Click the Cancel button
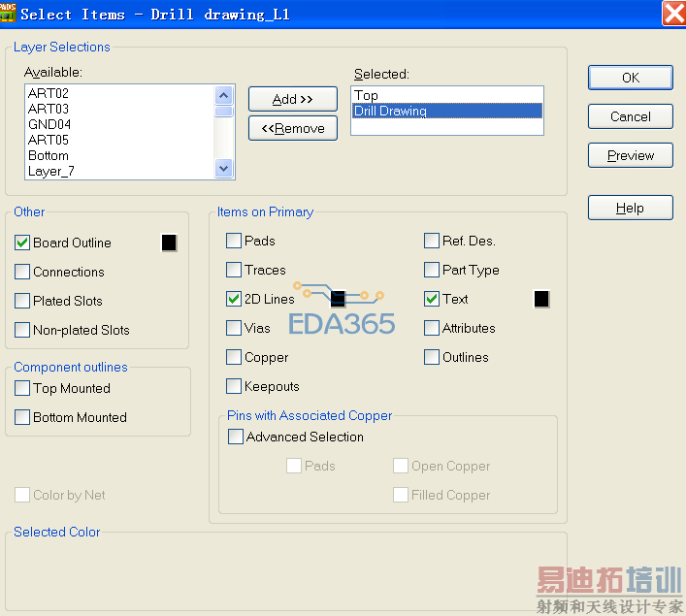This screenshot has width=686, height=616. pos(631,116)
